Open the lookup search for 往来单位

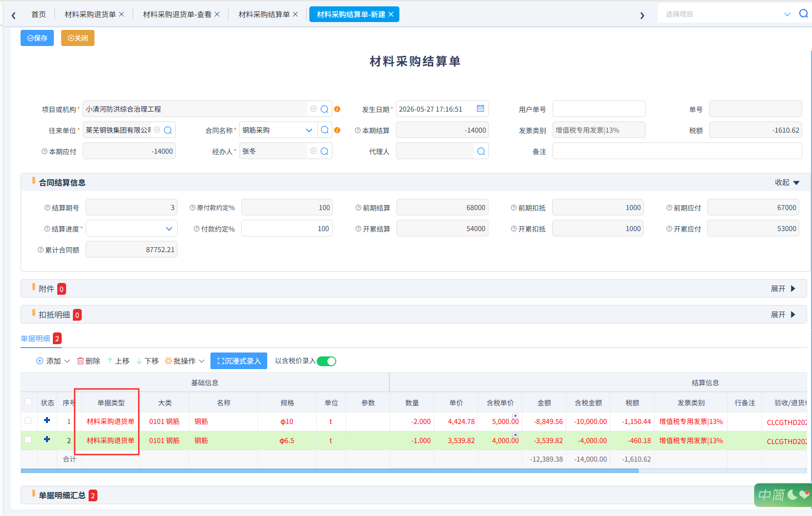coord(168,130)
